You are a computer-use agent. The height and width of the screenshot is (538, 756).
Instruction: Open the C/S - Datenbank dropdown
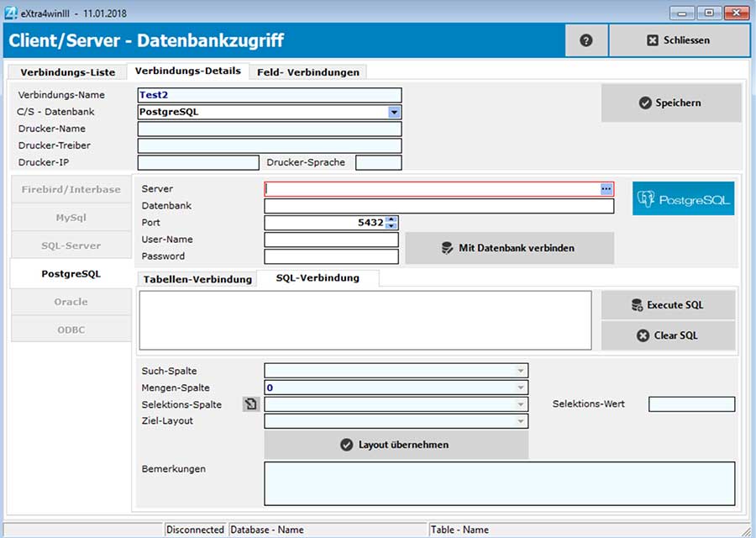pos(394,112)
